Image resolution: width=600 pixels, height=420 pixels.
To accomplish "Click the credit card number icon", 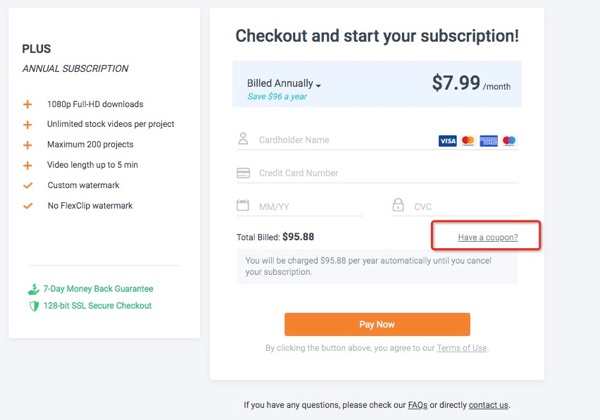I will tap(243, 173).
